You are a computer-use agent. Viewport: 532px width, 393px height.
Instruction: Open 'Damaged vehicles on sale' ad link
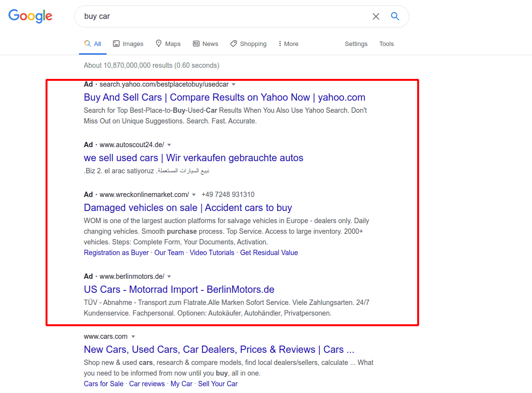(188, 208)
